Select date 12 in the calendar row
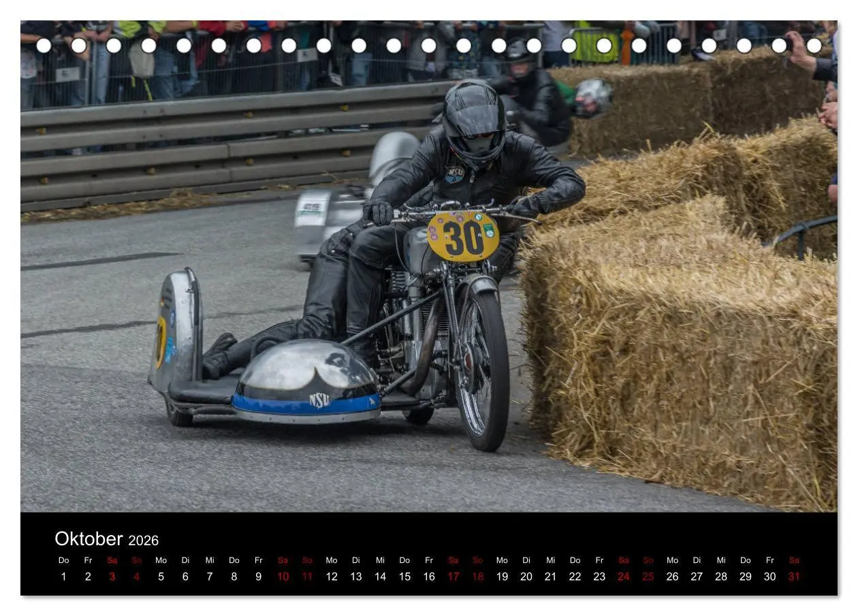858x616 pixels. tap(332, 577)
